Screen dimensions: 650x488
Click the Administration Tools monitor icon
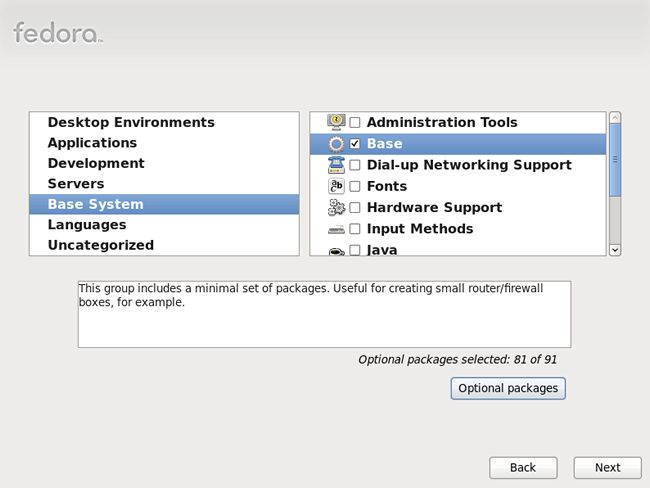pyautogui.click(x=336, y=122)
